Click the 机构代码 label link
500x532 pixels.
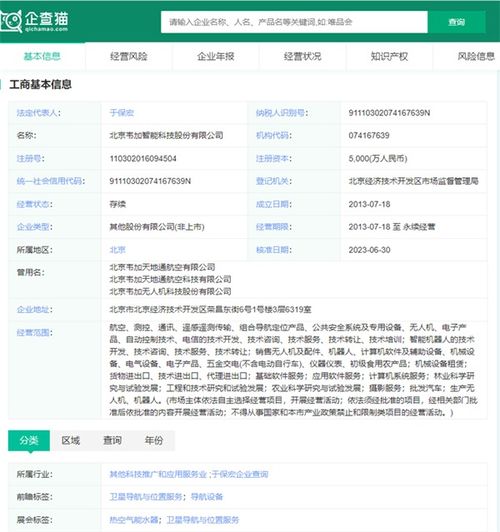(x=272, y=135)
